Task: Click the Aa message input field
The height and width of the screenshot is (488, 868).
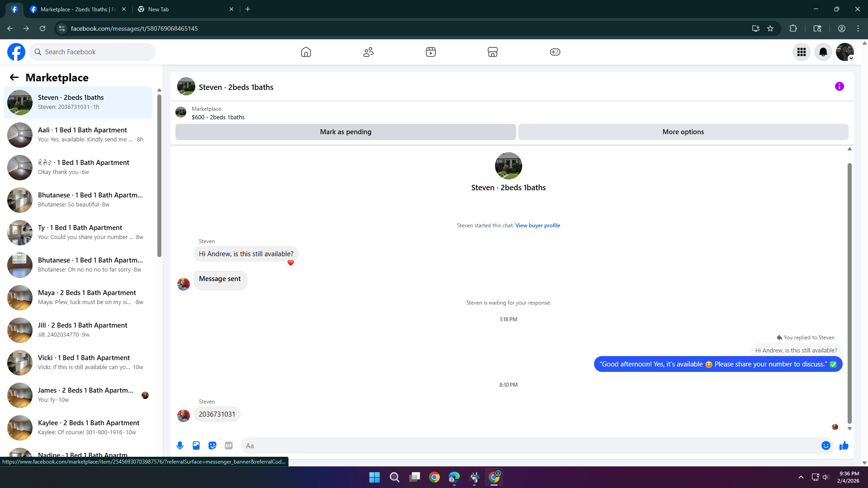Action: point(529,446)
